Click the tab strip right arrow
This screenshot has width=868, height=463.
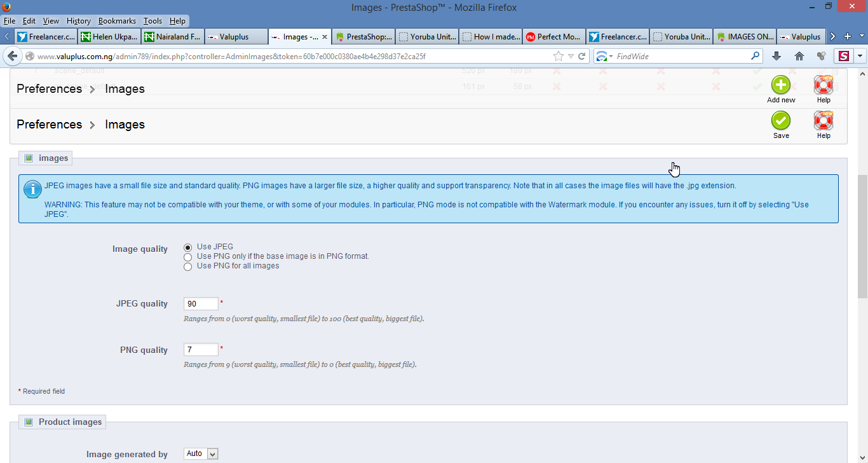coord(832,36)
